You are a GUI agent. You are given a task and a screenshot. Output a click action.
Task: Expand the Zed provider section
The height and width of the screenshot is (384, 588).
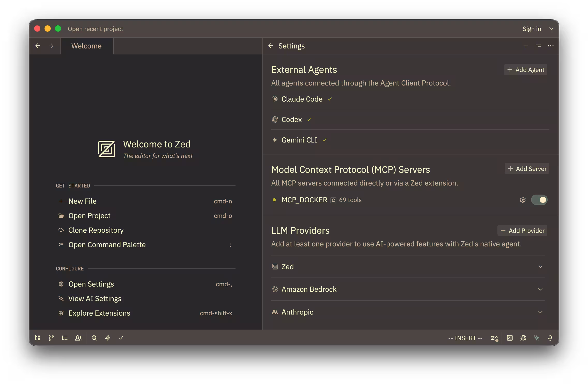540,267
